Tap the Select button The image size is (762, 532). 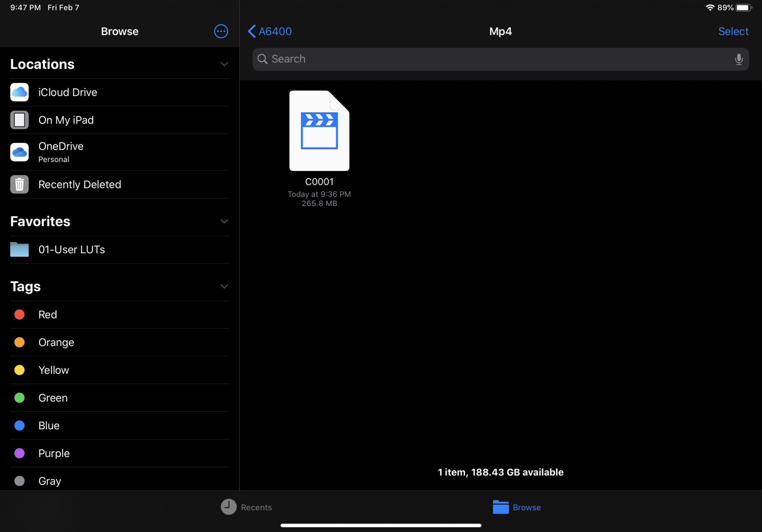(733, 31)
